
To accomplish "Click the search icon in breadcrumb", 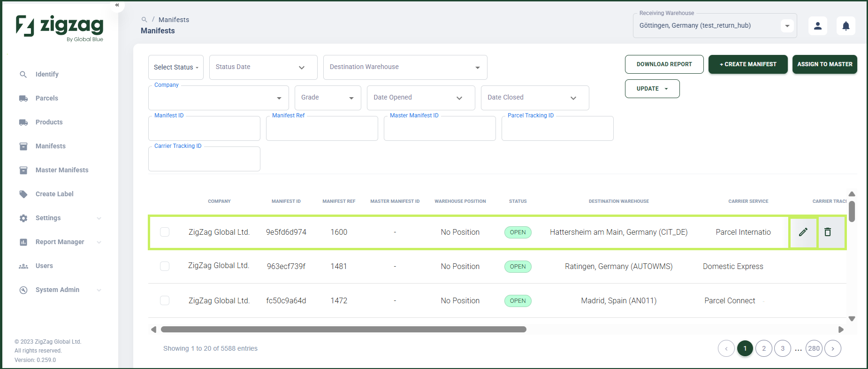I will [x=145, y=20].
